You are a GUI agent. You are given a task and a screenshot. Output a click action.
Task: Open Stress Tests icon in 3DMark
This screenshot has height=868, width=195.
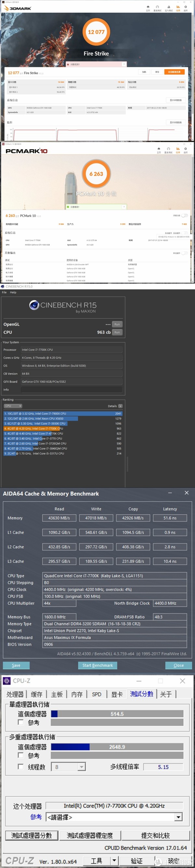click(169, 7)
